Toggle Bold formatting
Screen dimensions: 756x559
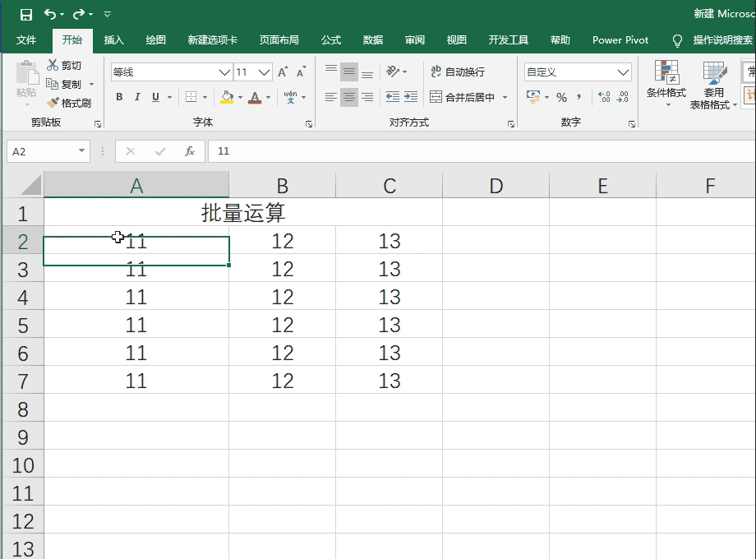tap(119, 97)
